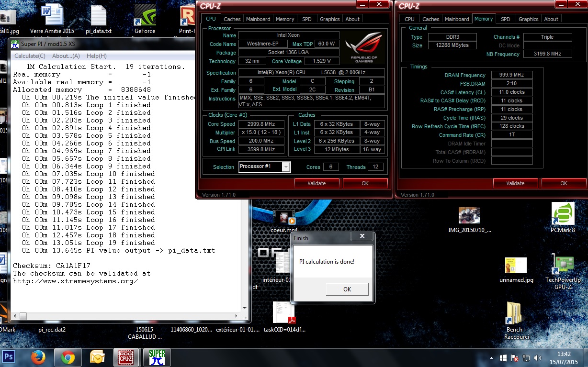The width and height of the screenshot is (588, 367).
Task: Open the taskOID=014df PDF file
Action: 284,317
